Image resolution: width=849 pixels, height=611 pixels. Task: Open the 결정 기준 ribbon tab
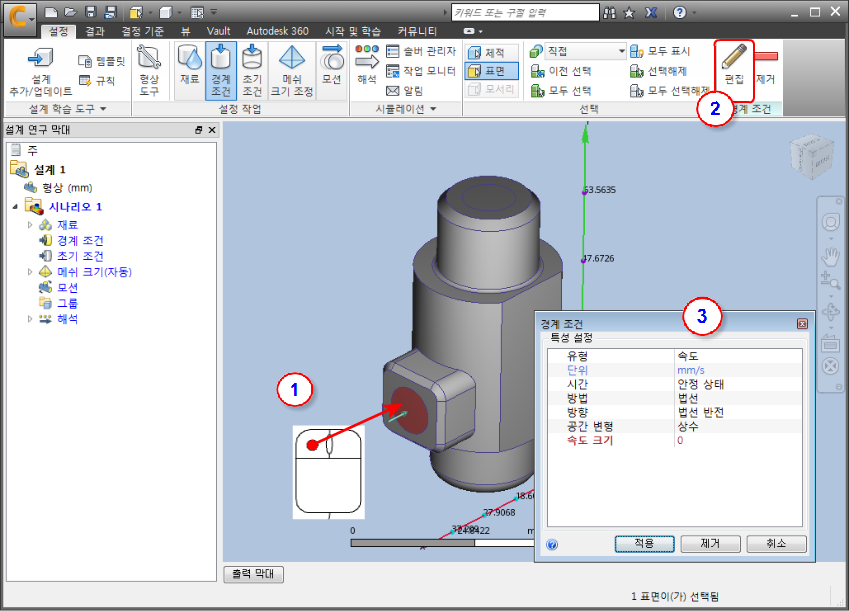pos(142,31)
